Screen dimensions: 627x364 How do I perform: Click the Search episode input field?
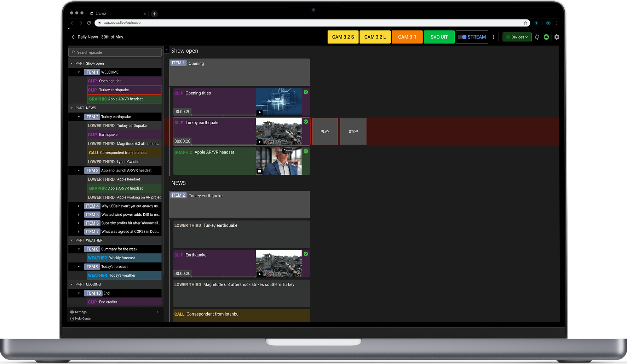click(115, 52)
